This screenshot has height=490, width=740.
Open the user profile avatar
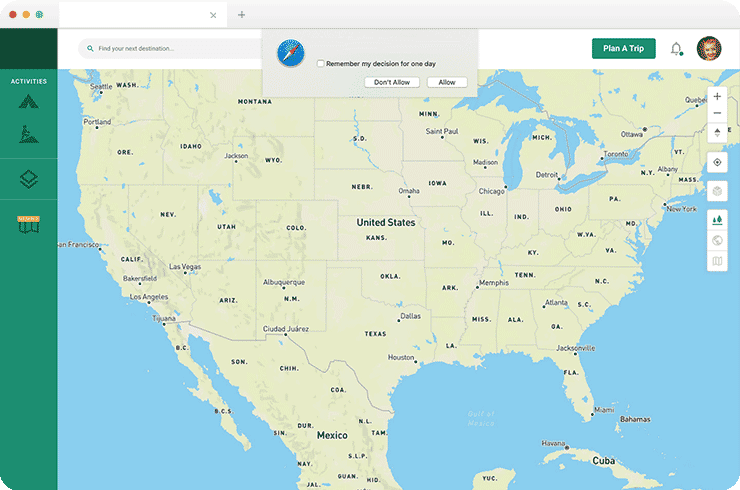point(708,48)
